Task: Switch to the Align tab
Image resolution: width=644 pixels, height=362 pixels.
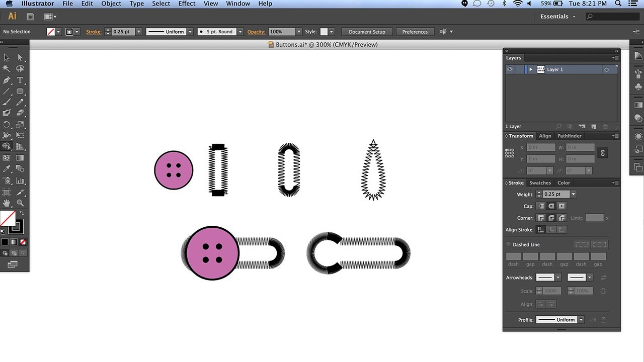Action: point(545,136)
